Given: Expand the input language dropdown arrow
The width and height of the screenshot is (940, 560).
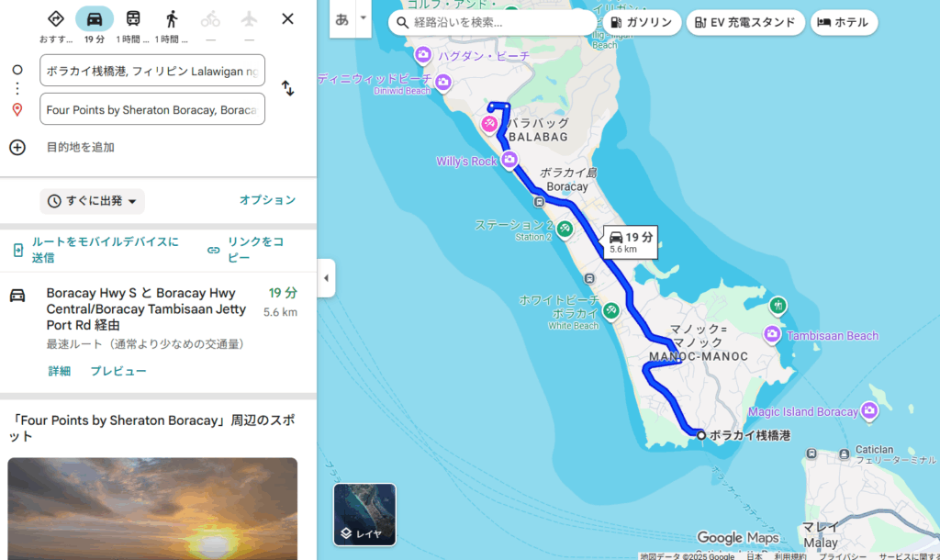Looking at the screenshot, I should pos(363,18).
